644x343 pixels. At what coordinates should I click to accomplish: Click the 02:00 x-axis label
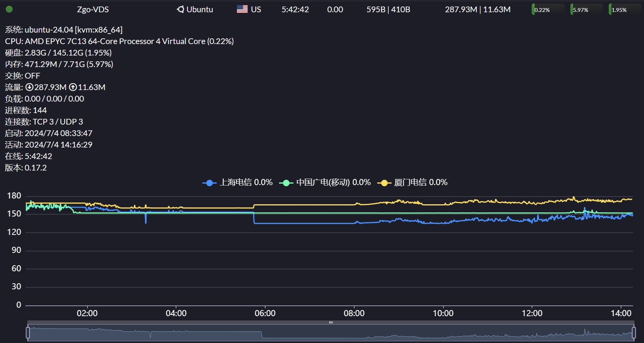(87, 313)
